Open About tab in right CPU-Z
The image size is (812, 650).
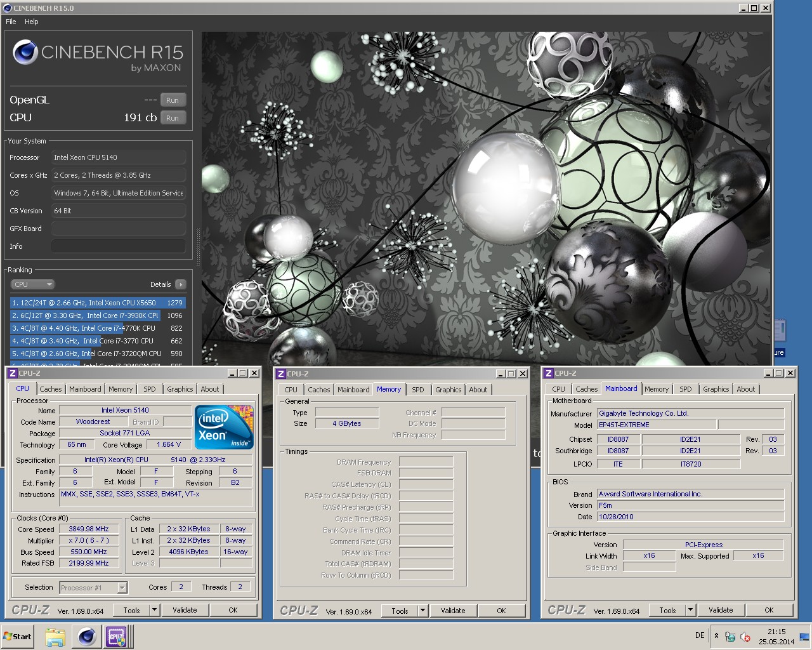pyautogui.click(x=746, y=389)
